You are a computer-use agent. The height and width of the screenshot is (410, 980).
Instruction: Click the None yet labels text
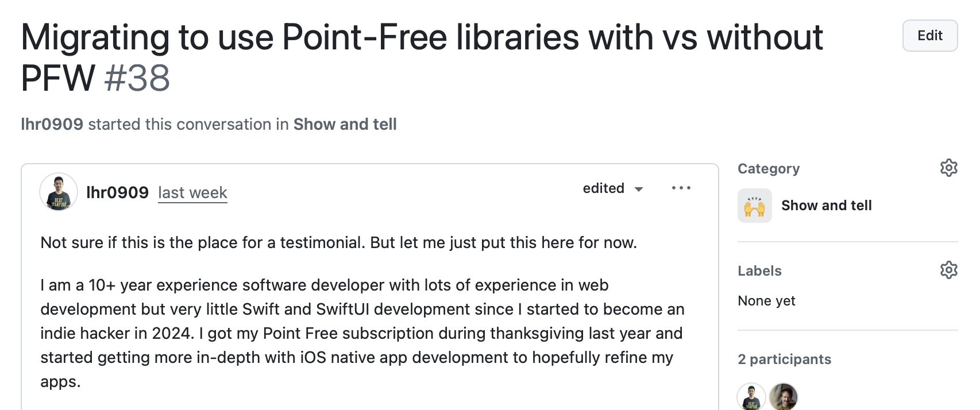766,301
